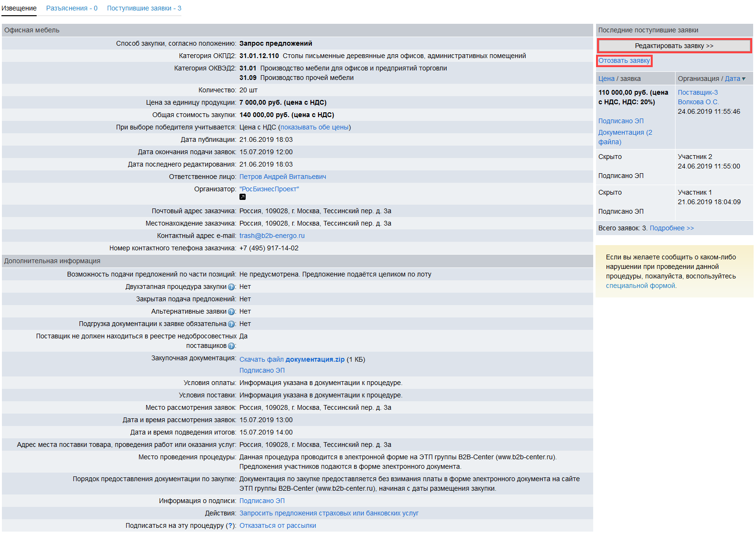This screenshot has width=756, height=534.
Task: Sort bids by Цена column header
Action: [606, 79]
